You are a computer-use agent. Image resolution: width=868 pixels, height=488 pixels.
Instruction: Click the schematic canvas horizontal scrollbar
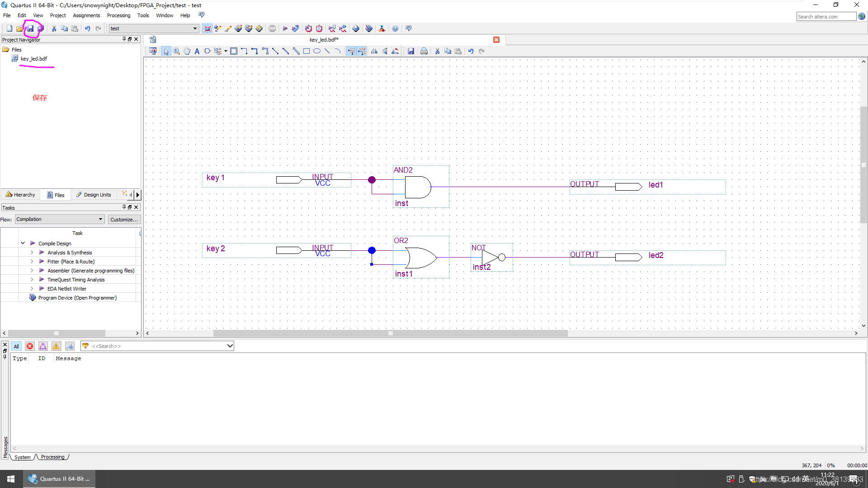click(390, 333)
